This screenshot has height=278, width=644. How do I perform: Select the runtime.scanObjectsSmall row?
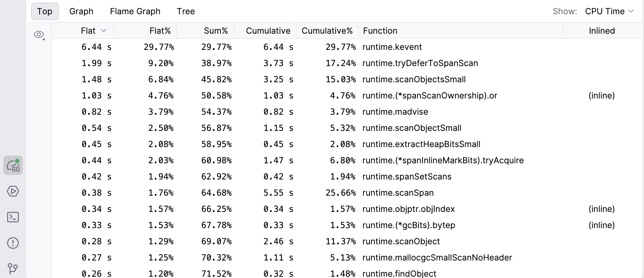click(x=346, y=79)
